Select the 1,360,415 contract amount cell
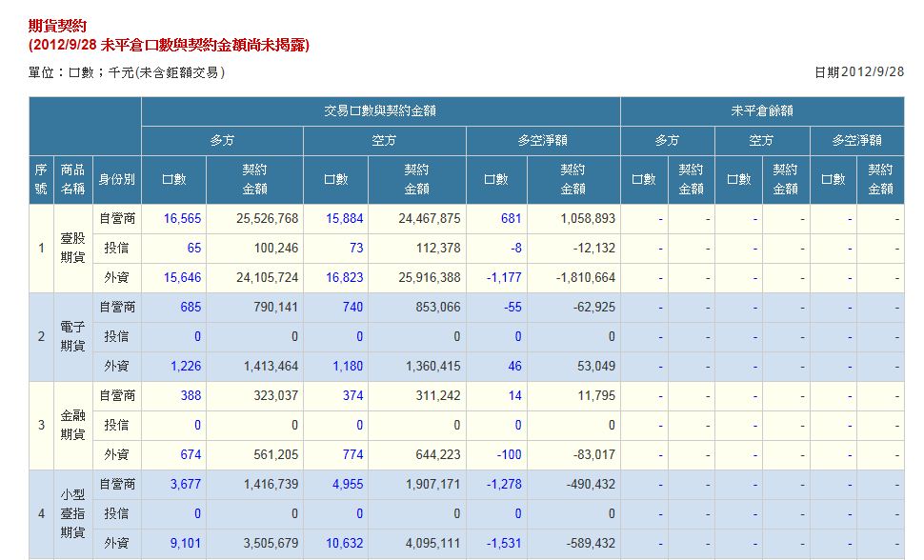 [417, 366]
